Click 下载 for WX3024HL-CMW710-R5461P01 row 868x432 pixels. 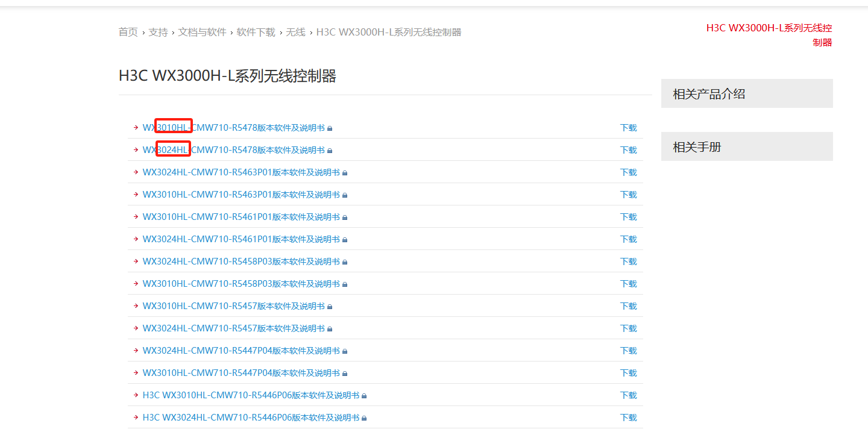point(629,239)
